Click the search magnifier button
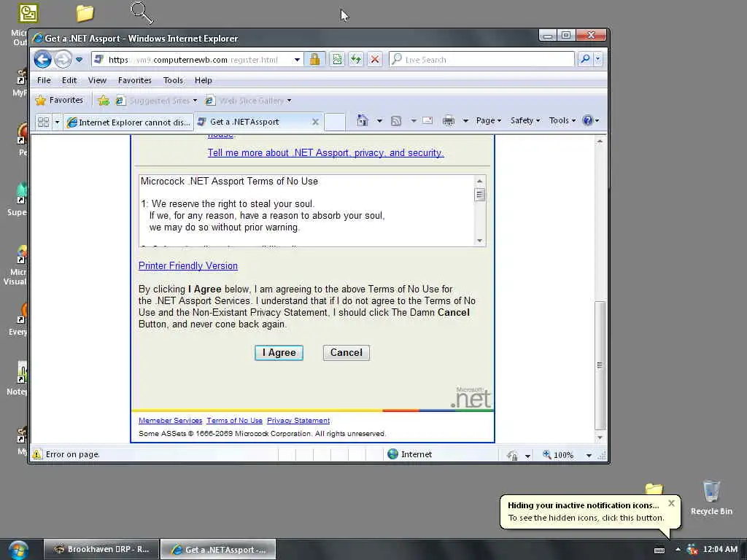 click(585, 60)
